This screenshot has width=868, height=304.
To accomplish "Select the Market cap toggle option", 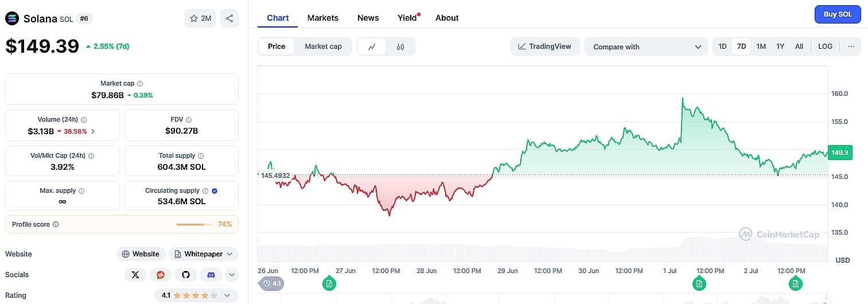I will [x=323, y=46].
